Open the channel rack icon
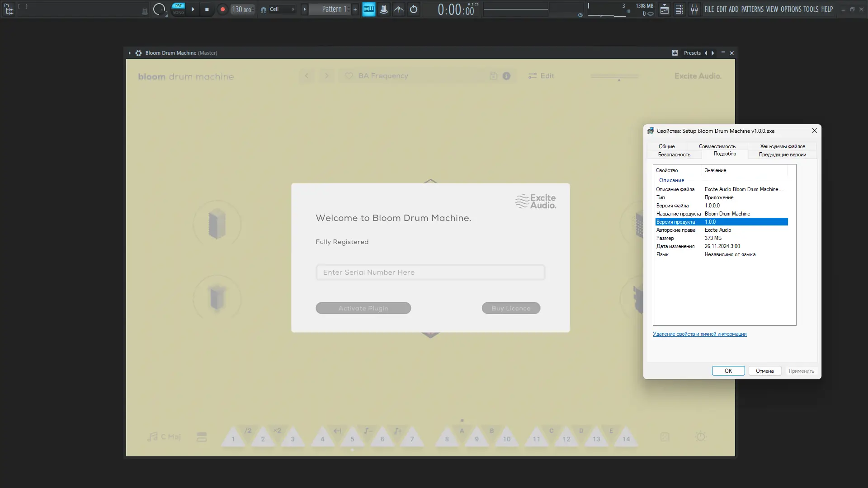868x488 pixels. (679, 9)
